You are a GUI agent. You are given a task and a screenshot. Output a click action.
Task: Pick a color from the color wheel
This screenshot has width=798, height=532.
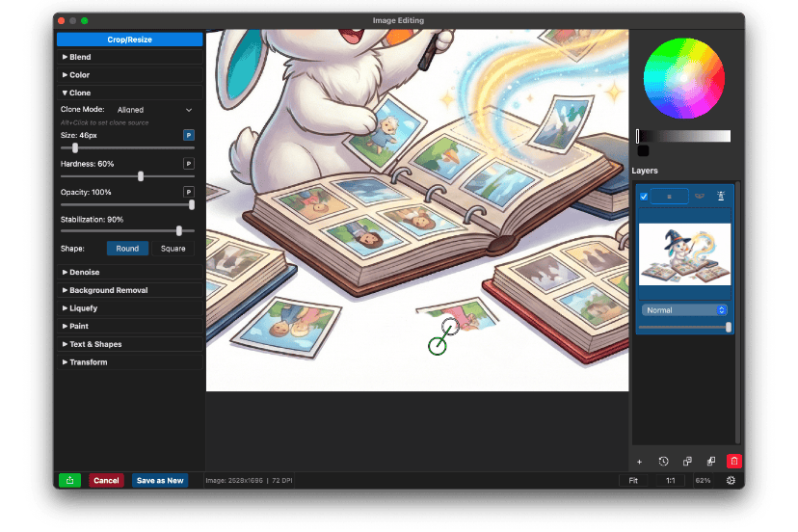coord(683,78)
